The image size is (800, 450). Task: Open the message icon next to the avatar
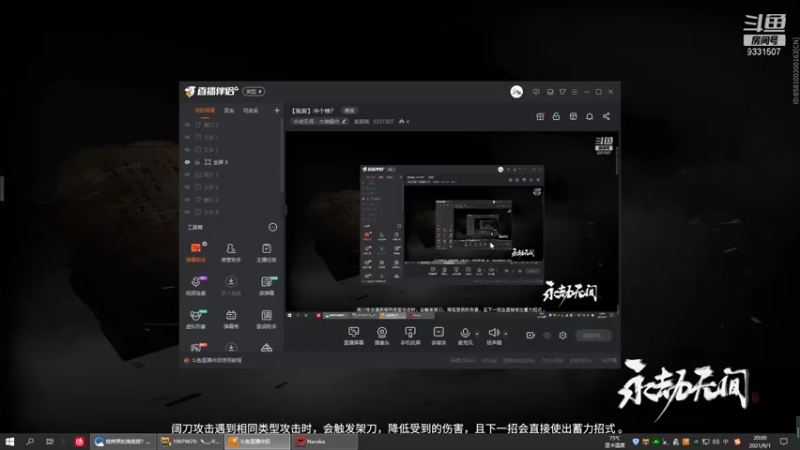(x=536, y=92)
